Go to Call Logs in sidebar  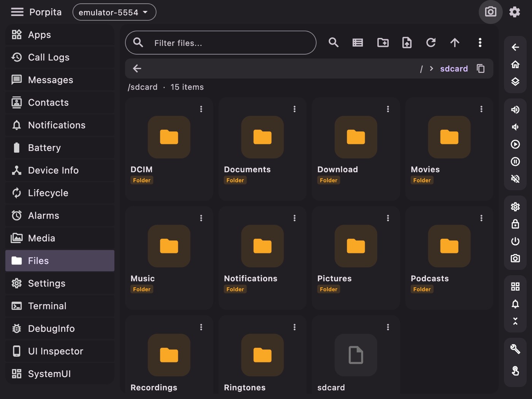tap(60, 57)
